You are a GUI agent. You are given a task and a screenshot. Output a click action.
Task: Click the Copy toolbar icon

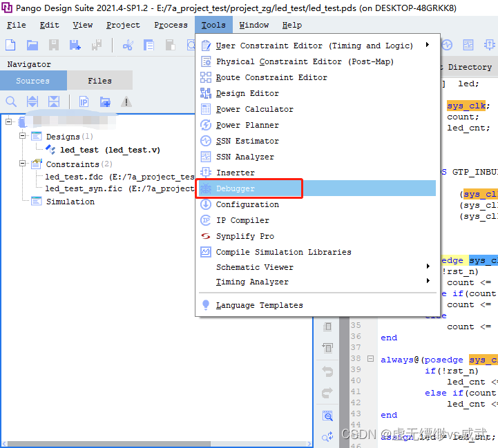point(149,45)
